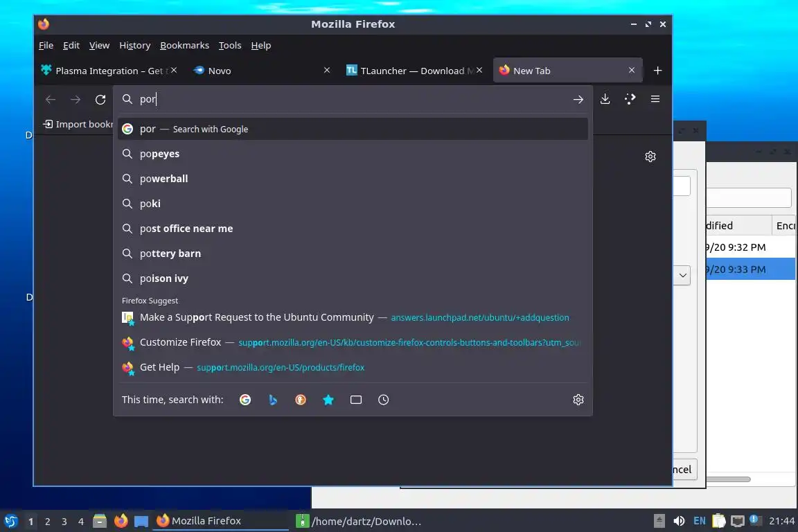
Task: Open the Tools menu
Action: (230, 45)
